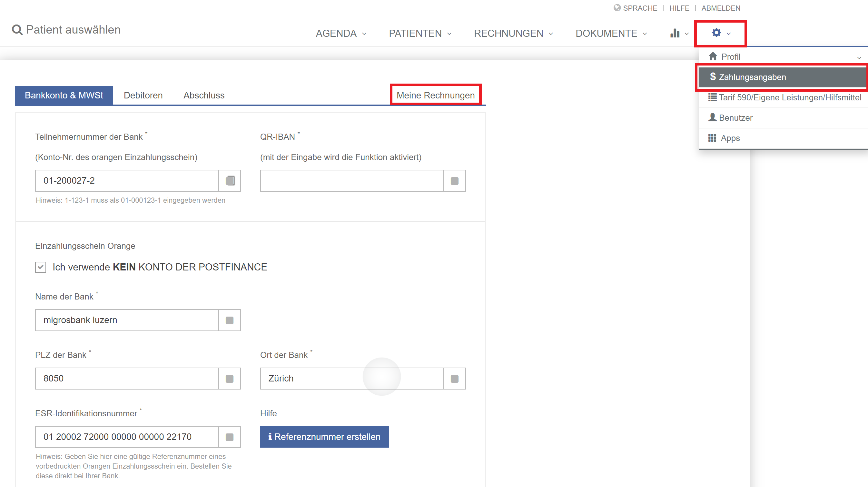The image size is (868, 487).
Task: Click the globe icon next to SPRACHE
Action: pyautogui.click(x=617, y=8)
